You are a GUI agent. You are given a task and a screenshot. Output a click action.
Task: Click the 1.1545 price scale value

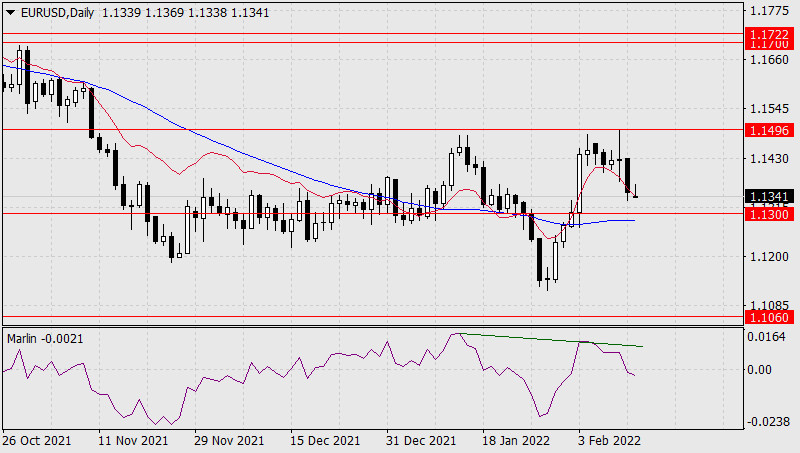769,109
